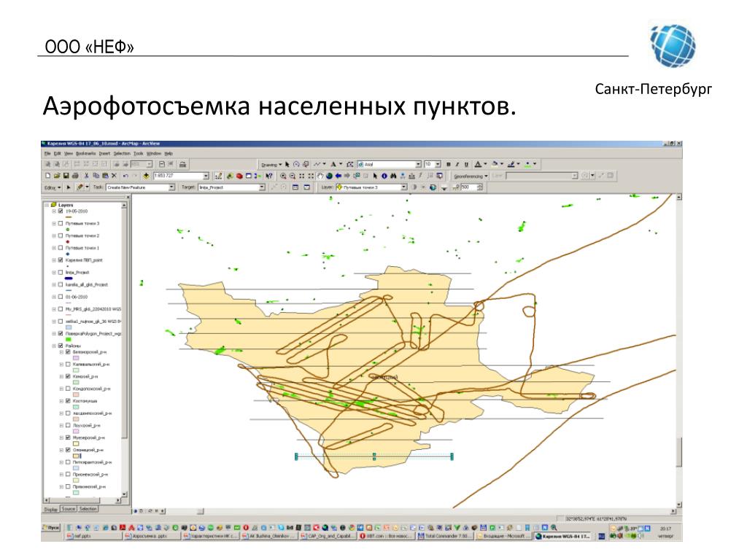Click the Undo arrow icon

point(125,176)
